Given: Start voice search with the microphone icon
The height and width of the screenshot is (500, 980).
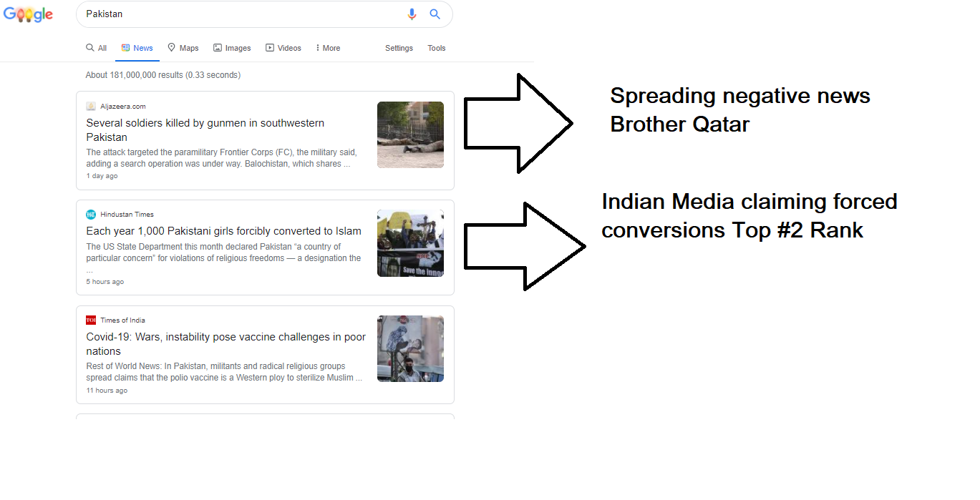Looking at the screenshot, I should tap(412, 14).
